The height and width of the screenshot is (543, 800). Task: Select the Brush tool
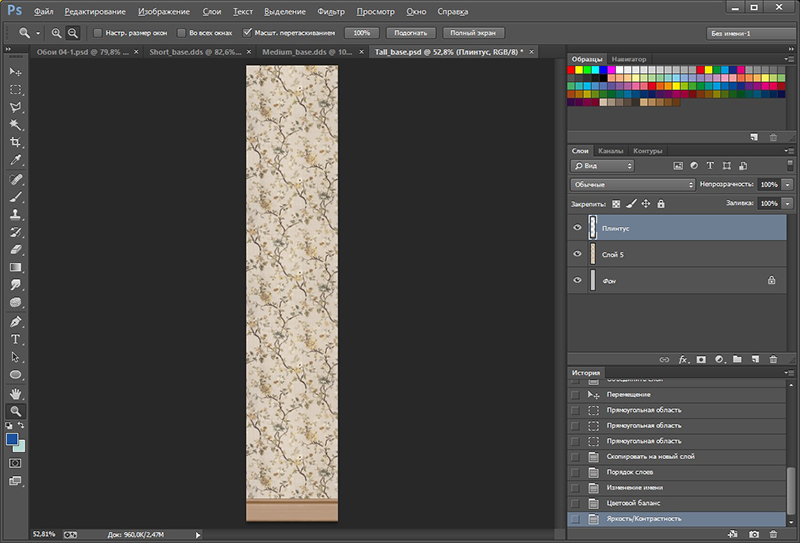pos(16,196)
